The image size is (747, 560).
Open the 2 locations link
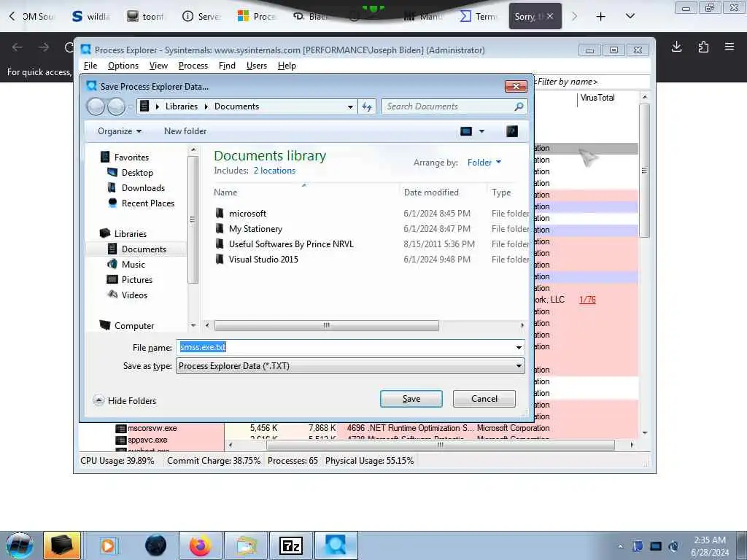(274, 171)
